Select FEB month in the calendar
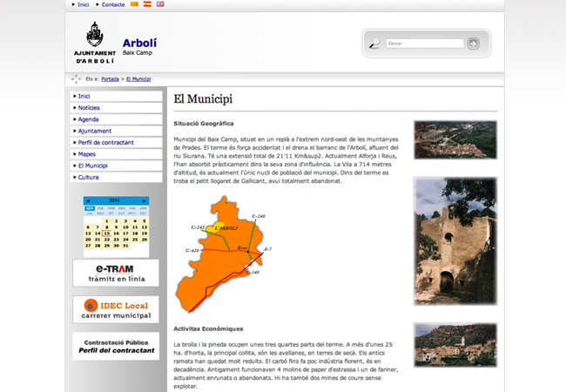 100,208
